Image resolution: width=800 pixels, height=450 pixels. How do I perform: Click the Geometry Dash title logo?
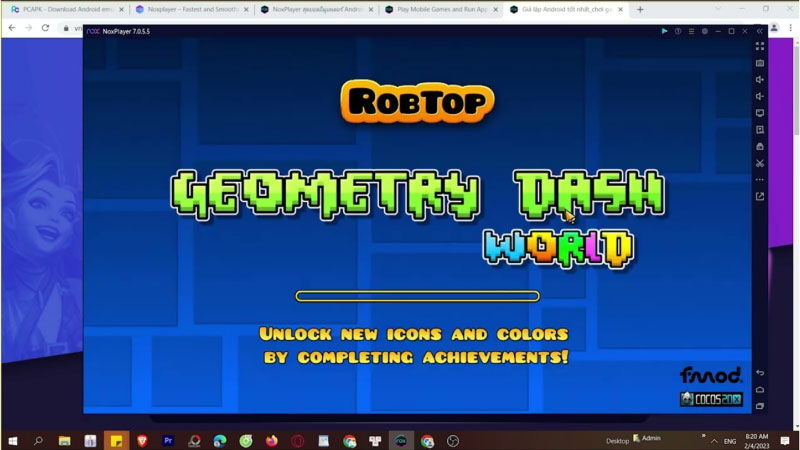tap(417, 195)
